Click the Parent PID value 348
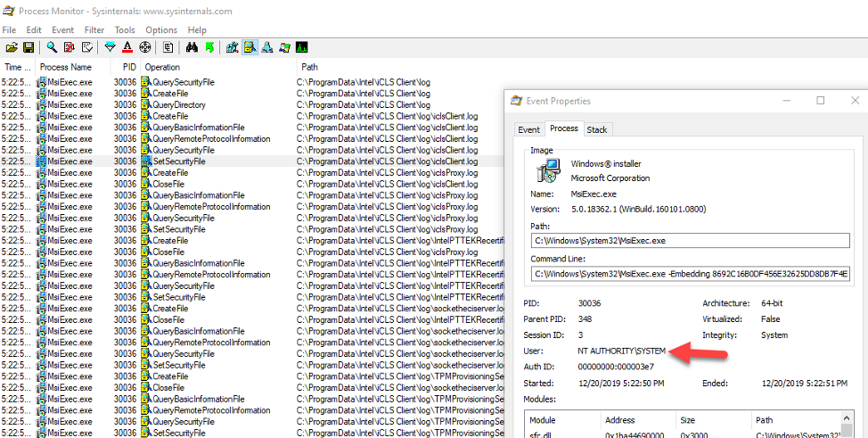Image resolution: width=868 pixels, height=438 pixels. [x=585, y=319]
